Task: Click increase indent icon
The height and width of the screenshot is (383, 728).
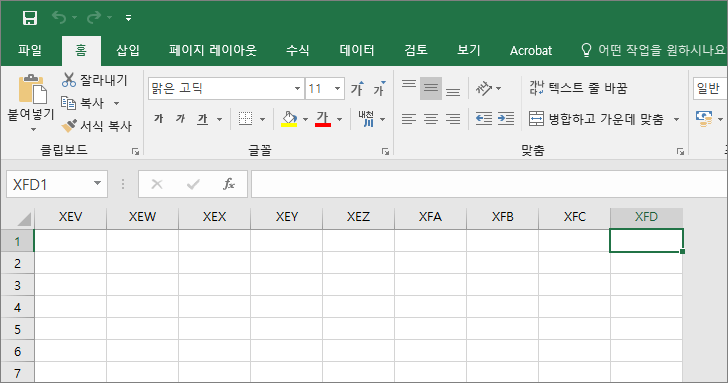Action: pos(506,119)
